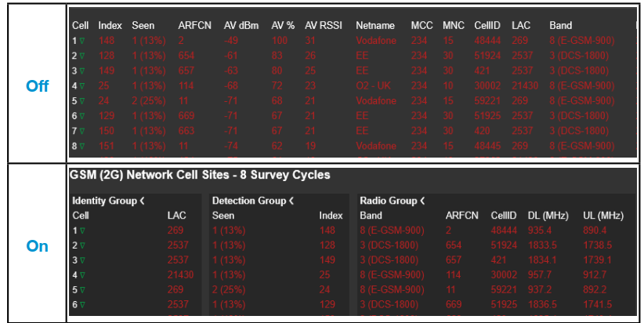Select LAC 21430 in Identity Group
The height and width of the screenshot is (323, 644).
pyautogui.click(x=180, y=275)
